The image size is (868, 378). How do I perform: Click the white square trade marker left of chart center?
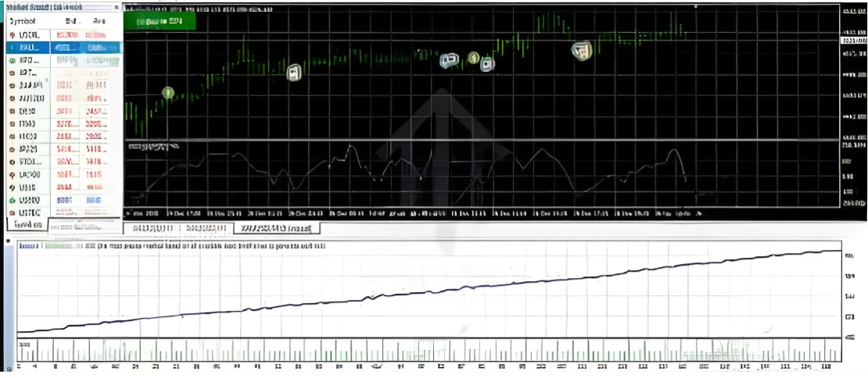[294, 73]
